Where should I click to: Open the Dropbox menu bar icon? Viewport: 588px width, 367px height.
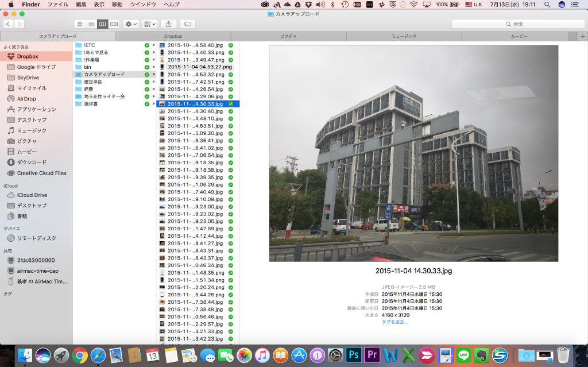click(308, 5)
